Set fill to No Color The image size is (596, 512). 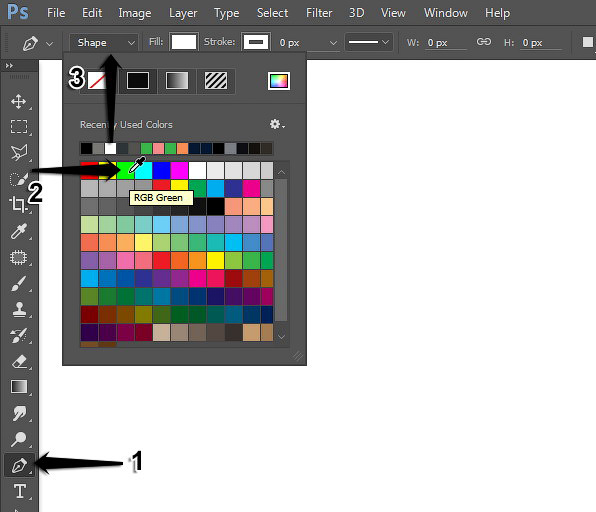[97, 81]
